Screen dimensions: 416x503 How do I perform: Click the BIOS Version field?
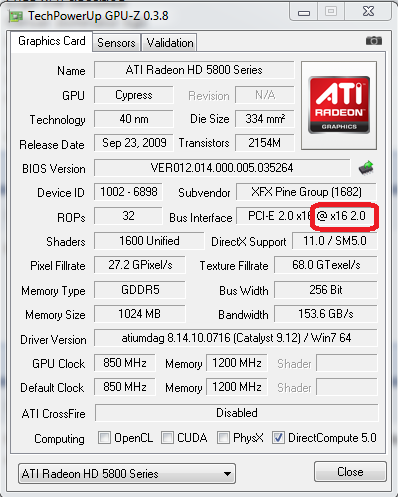click(x=222, y=167)
